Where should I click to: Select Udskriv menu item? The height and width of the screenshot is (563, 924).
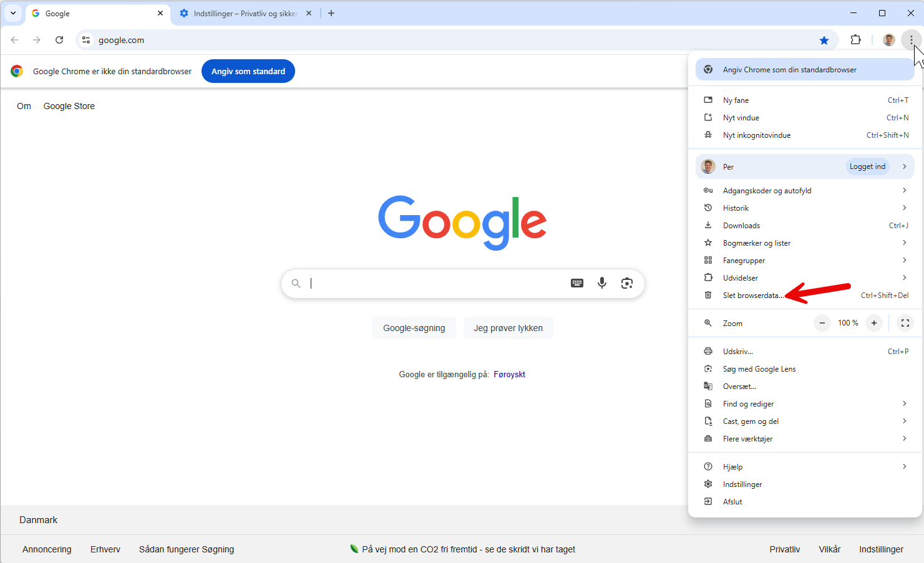coord(805,352)
